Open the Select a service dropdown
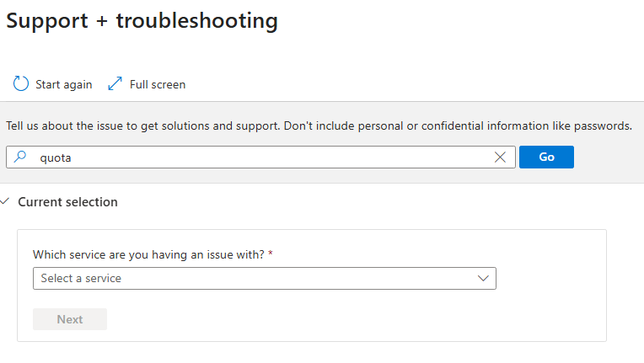 [x=265, y=279]
